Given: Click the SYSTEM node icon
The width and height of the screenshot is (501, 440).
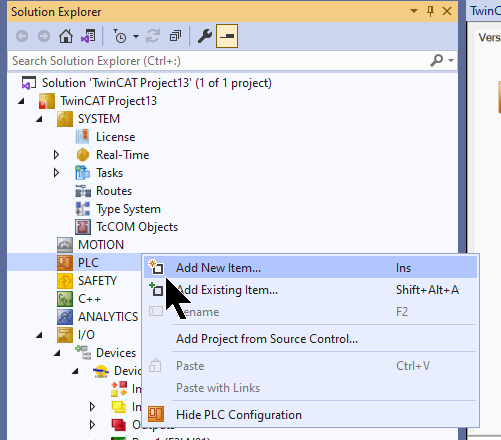Looking at the screenshot, I should point(65,119).
